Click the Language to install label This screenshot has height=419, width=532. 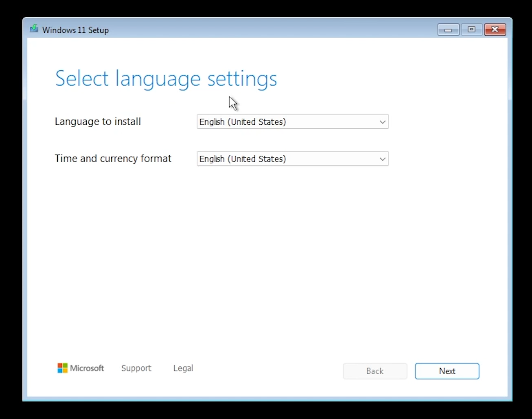click(98, 121)
